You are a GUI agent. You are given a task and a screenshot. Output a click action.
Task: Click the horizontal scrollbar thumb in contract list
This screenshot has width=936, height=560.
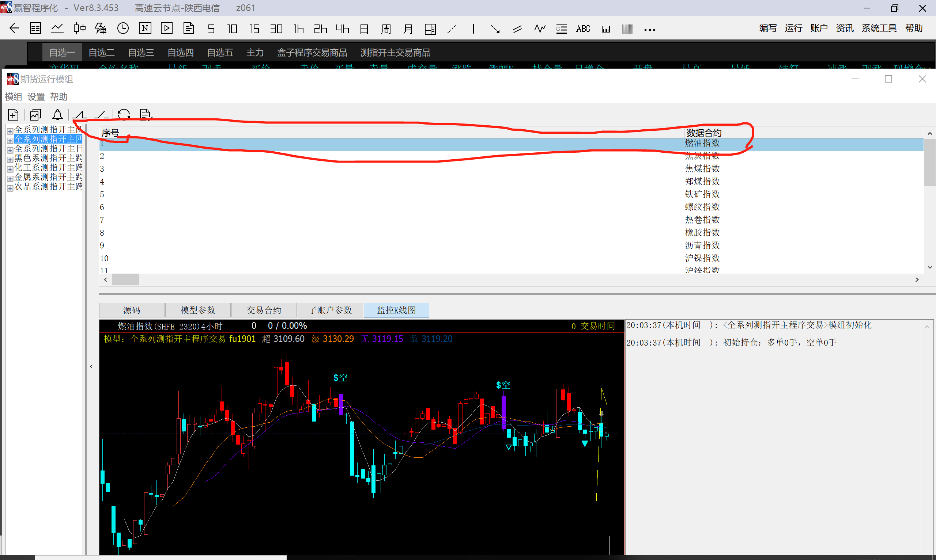(125, 279)
